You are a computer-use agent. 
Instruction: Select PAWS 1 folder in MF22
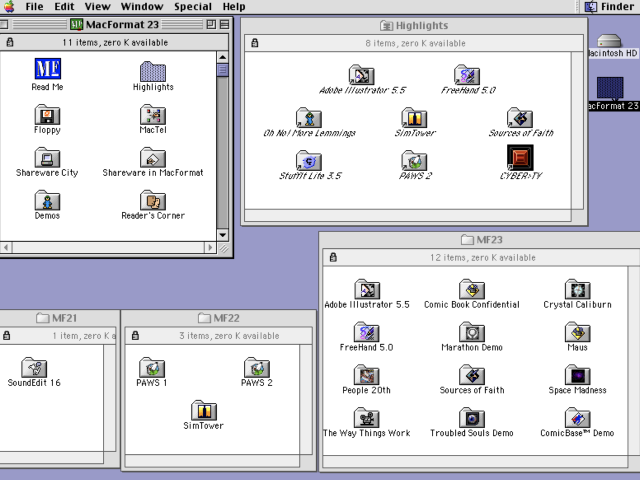click(x=152, y=367)
